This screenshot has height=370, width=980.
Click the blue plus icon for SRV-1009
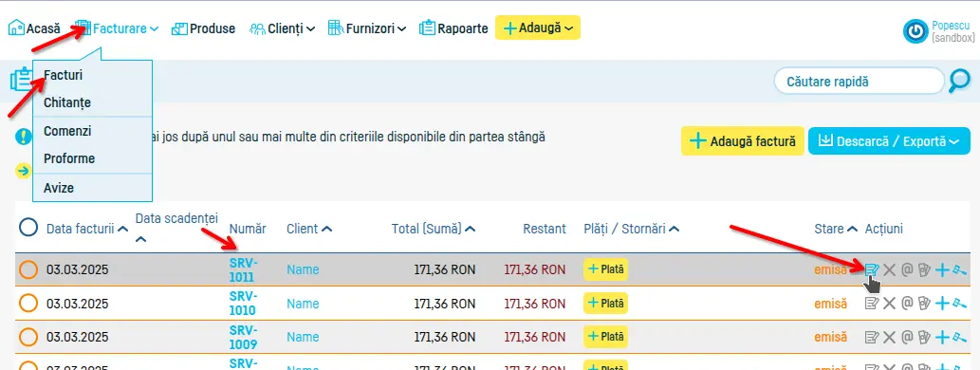(x=942, y=338)
